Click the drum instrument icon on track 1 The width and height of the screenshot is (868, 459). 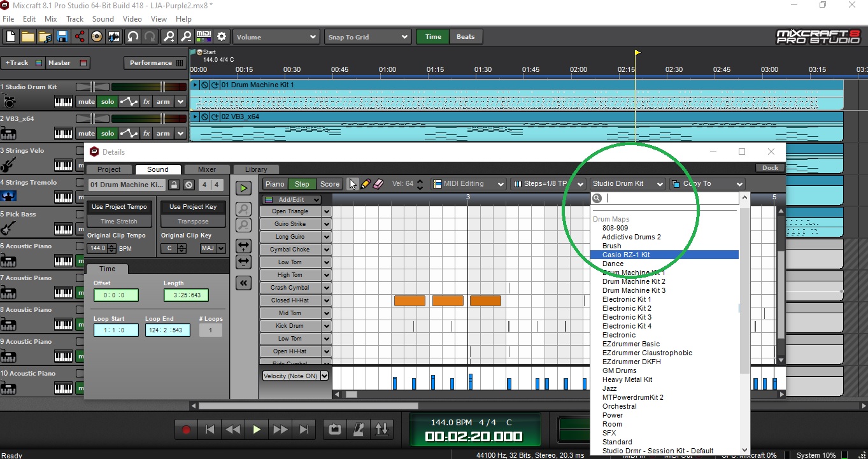8,101
